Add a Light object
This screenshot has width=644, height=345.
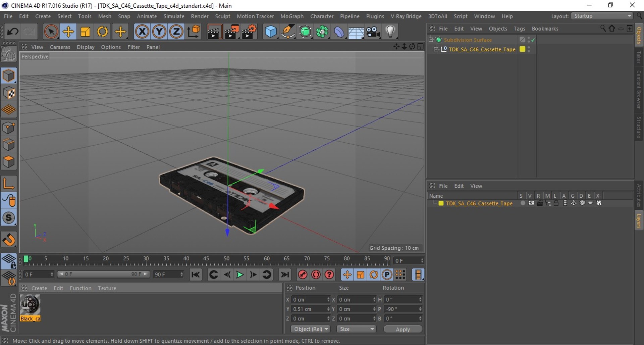coord(390,32)
